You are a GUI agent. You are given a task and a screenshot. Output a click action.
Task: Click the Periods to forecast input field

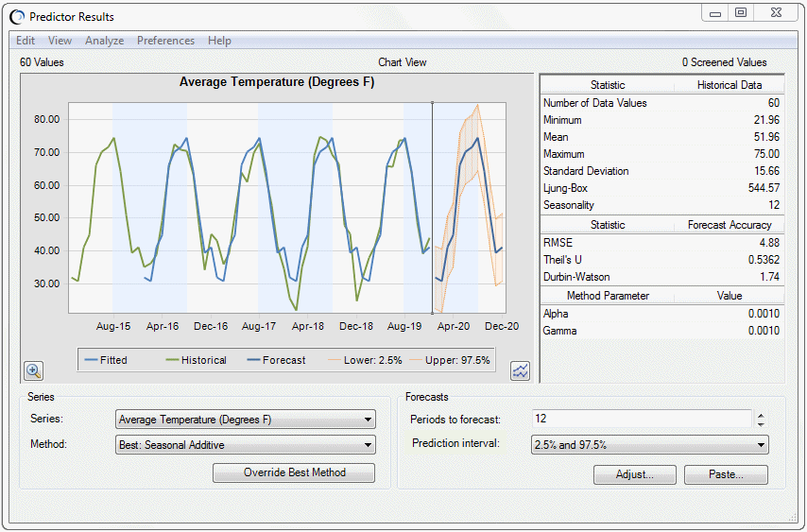point(642,419)
